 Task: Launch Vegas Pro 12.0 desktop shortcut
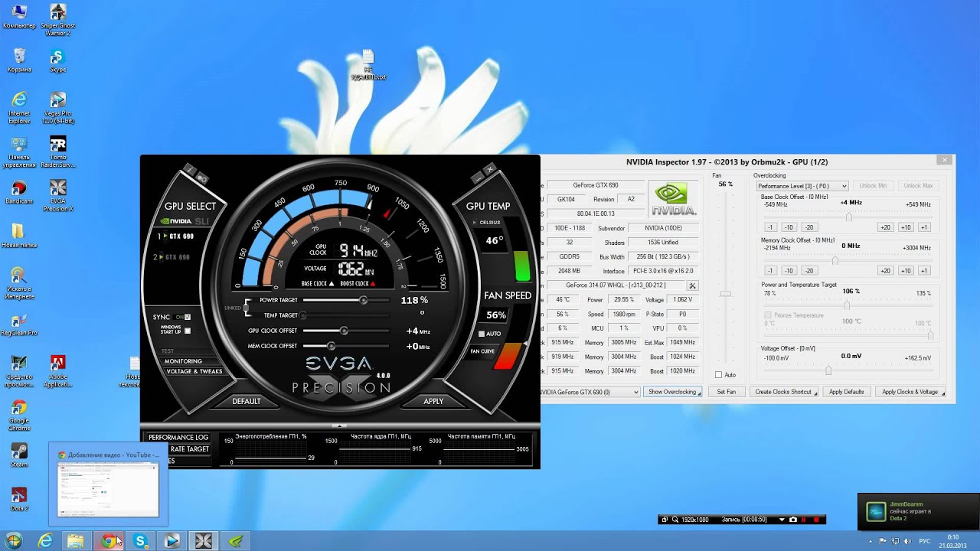click(57, 108)
